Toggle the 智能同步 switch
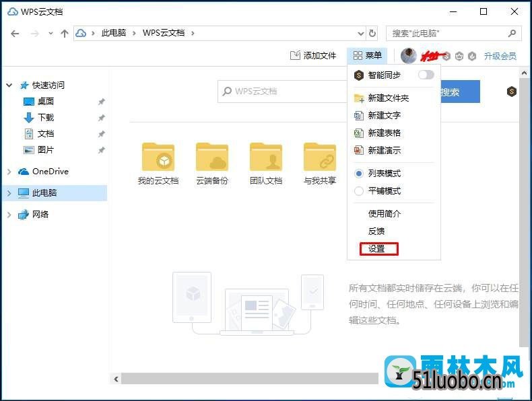This screenshot has height=401, width=532. [426, 75]
